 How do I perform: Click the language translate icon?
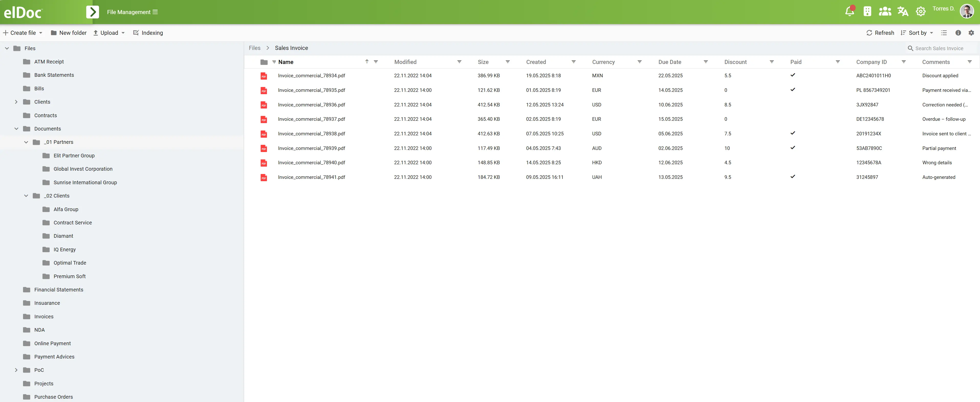coord(903,12)
